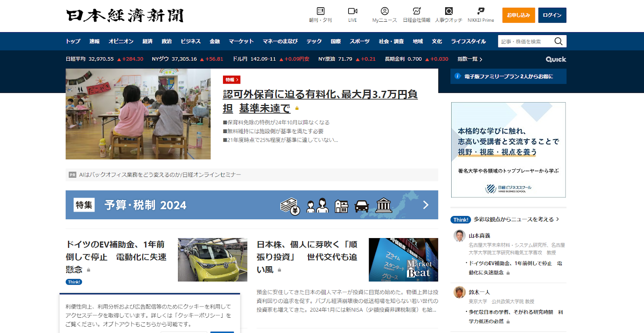Select the マーケット nav tab
Image resolution: width=644 pixels, height=333 pixels.
click(x=241, y=41)
